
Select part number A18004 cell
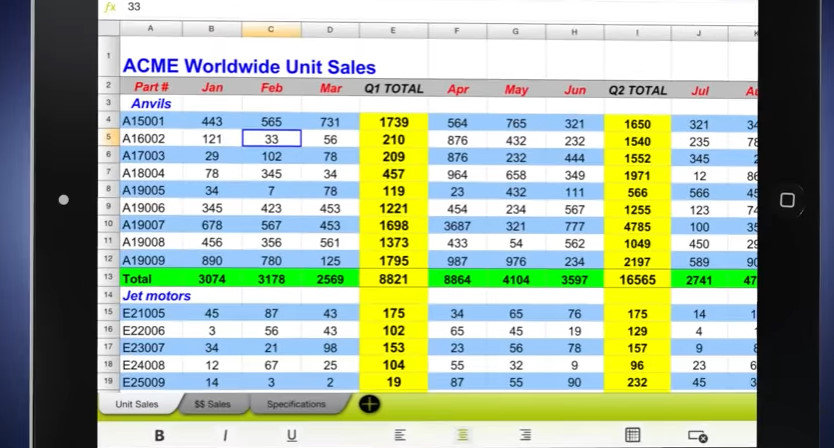(x=151, y=173)
